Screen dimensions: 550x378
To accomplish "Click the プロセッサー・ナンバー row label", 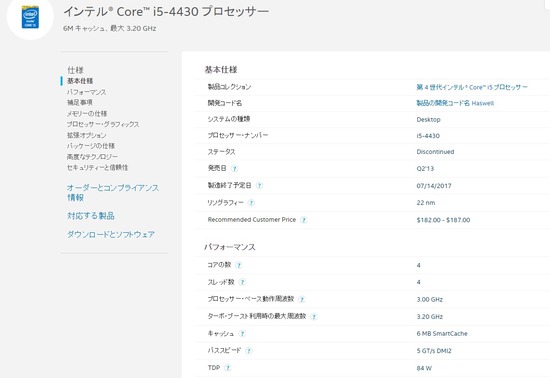I will [237, 135].
